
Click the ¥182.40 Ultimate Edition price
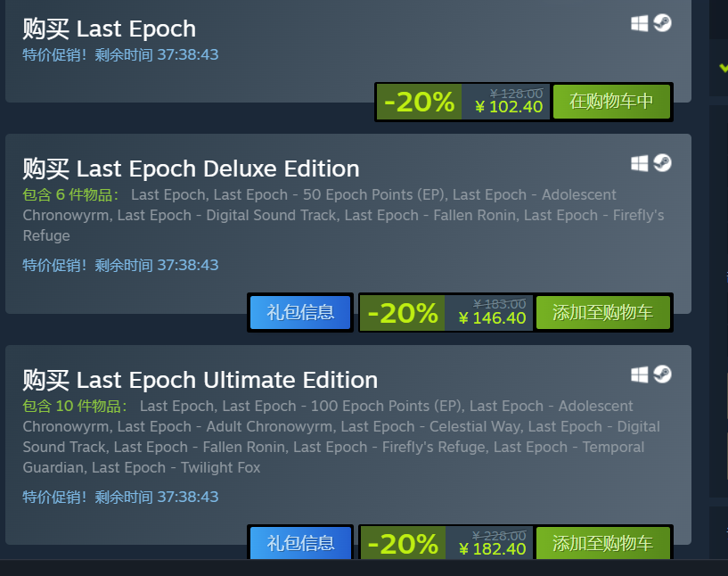tap(492, 549)
